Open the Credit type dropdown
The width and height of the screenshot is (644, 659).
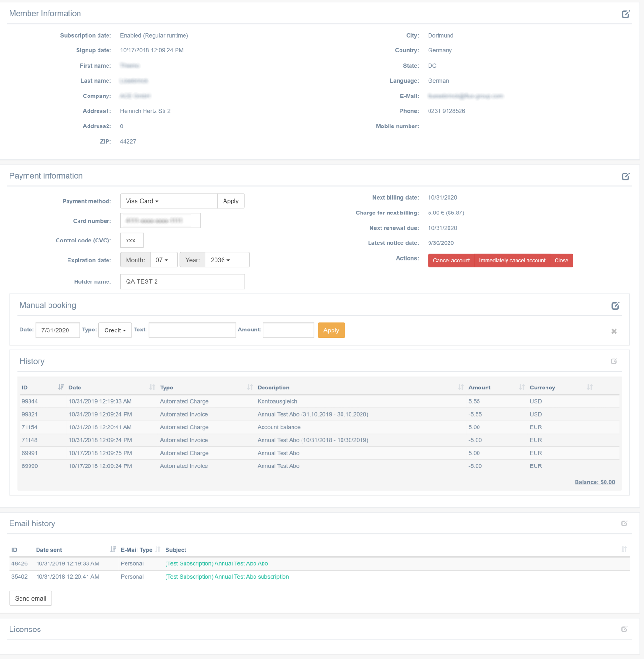115,330
